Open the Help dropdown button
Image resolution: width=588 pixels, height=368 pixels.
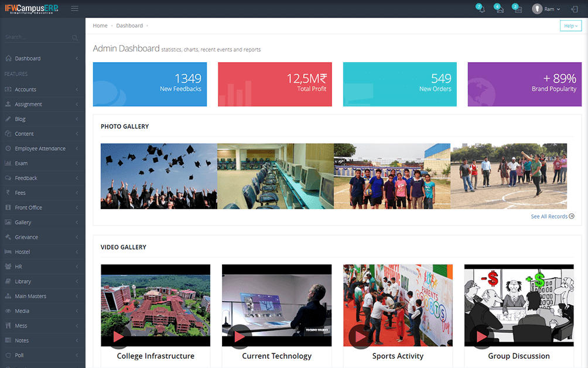570,26
